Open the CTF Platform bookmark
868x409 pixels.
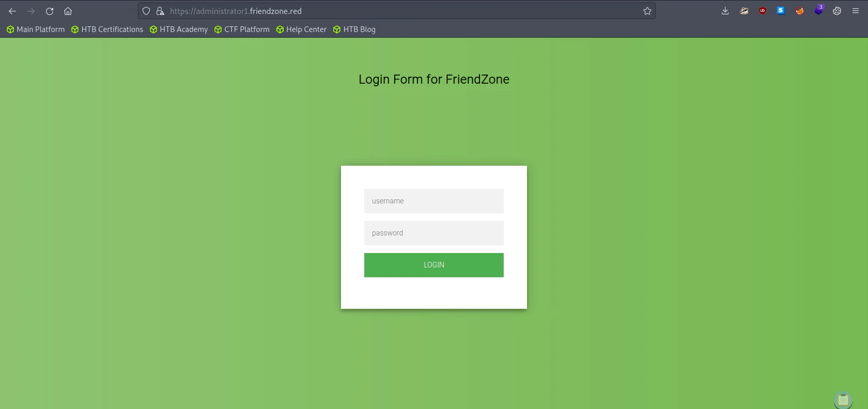click(242, 29)
